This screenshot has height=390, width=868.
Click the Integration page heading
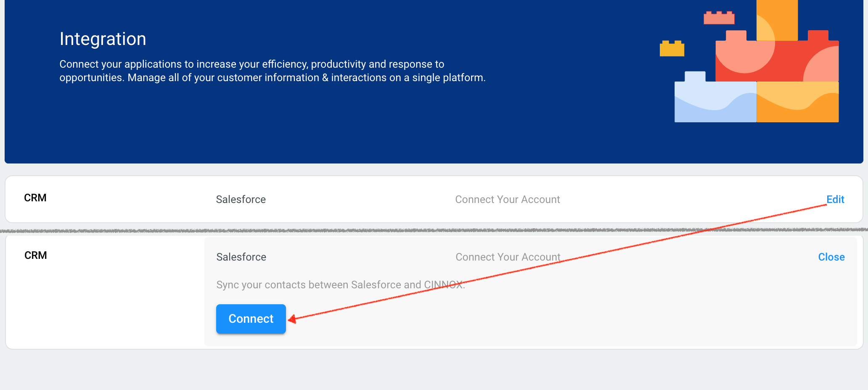tap(103, 39)
